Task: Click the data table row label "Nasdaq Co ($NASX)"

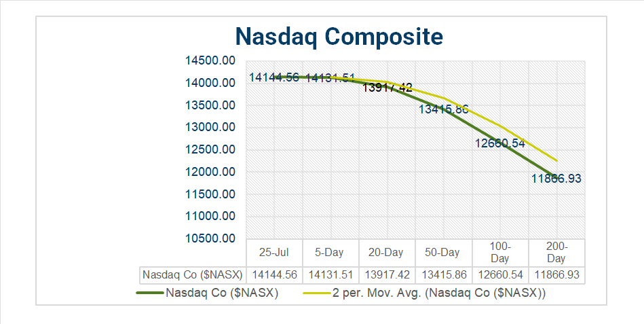Action: [192, 274]
